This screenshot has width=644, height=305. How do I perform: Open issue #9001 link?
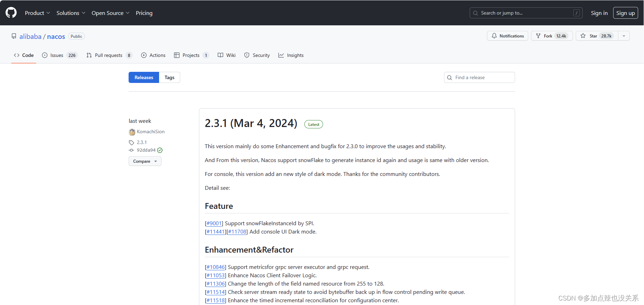(x=214, y=223)
